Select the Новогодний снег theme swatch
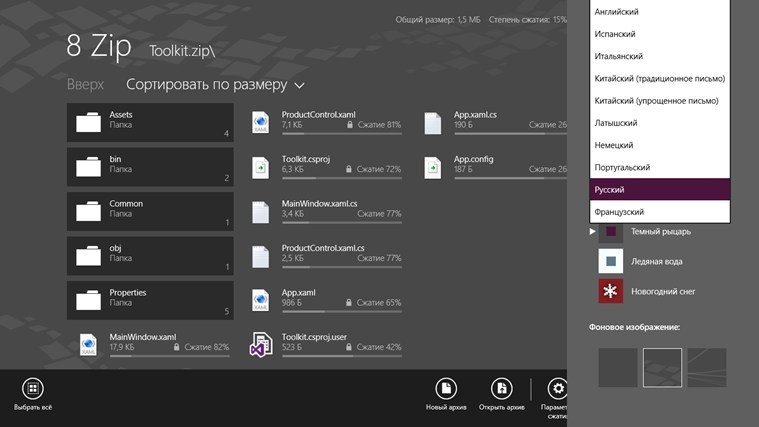The height and width of the screenshot is (427, 759). pyautogui.click(x=611, y=292)
